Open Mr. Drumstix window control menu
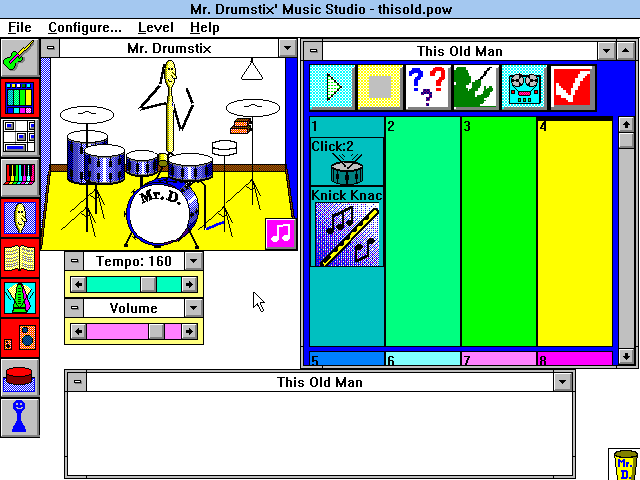Screen dimensions: 640x480 pos(50,48)
